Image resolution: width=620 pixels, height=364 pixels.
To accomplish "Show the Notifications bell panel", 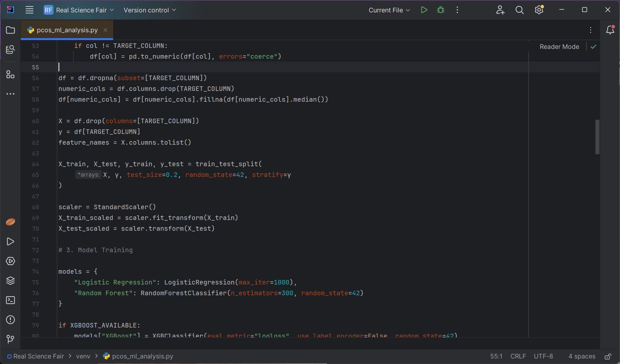I will pyautogui.click(x=610, y=30).
